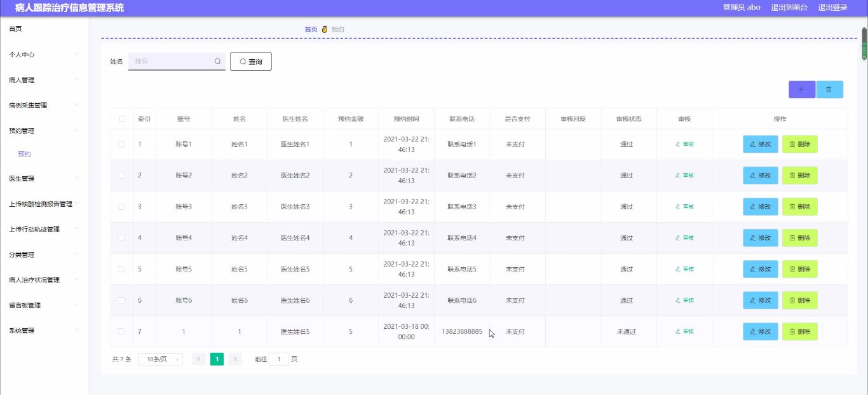This screenshot has height=395, width=868.
Task: Click the 审核 pencil icon in row 账号1
Action: (x=678, y=144)
